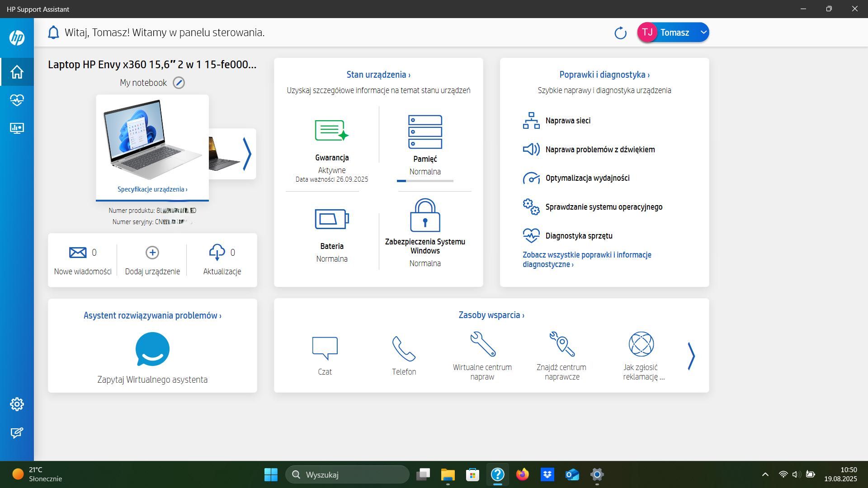Open the Gwarancja warranty icon
This screenshot has height=488, width=868.
point(332,131)
